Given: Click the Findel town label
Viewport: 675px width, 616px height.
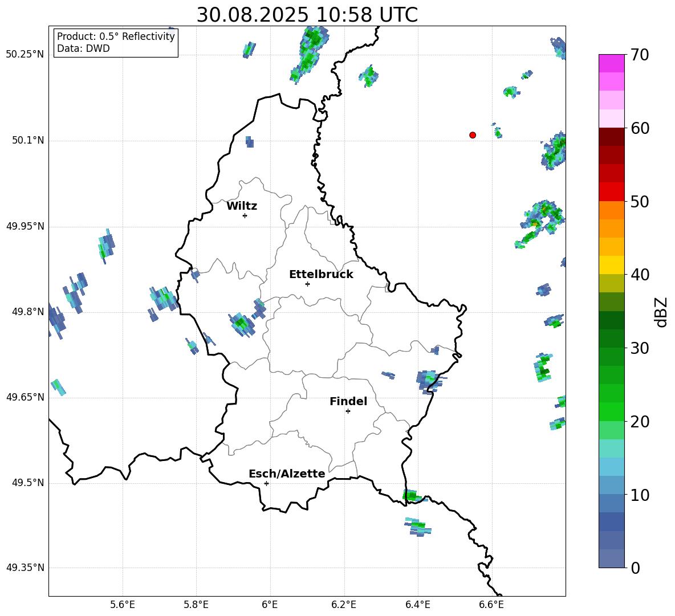Looking at the screenshot, I should pos(348,402).
